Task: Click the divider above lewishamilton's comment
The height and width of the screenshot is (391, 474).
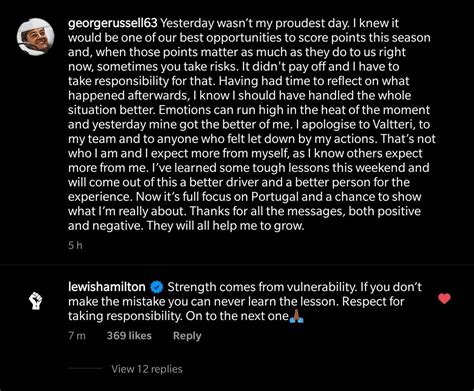Action: pyautogui.click(x=237, y=265)
